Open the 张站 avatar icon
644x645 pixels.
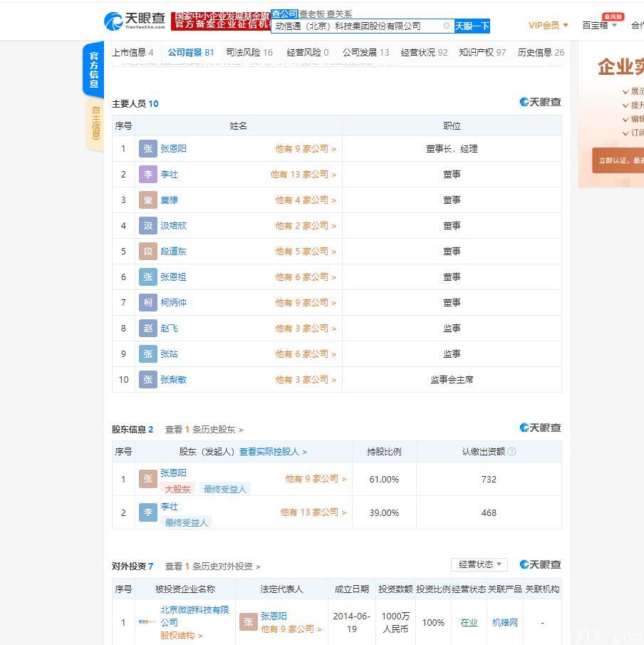[148, 354]
